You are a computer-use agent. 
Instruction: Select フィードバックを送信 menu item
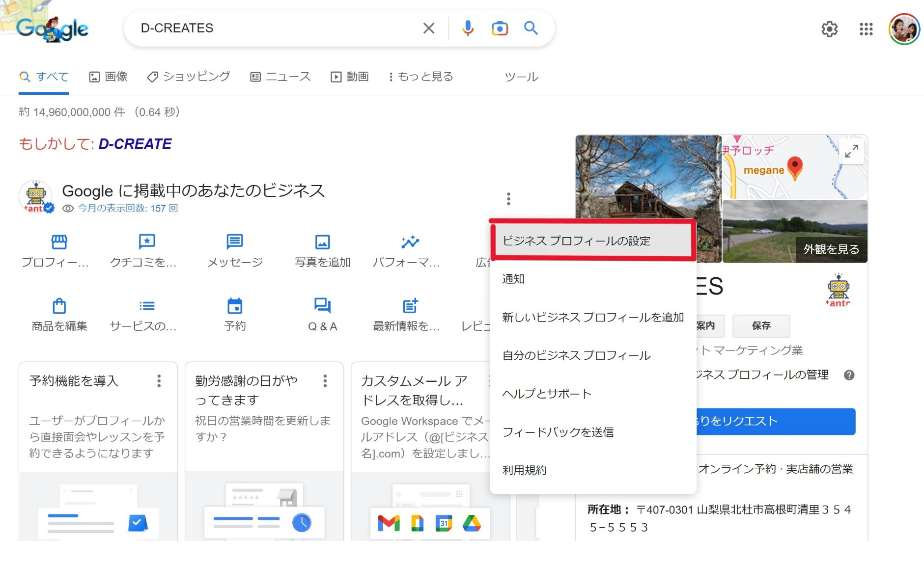point(593,432)
